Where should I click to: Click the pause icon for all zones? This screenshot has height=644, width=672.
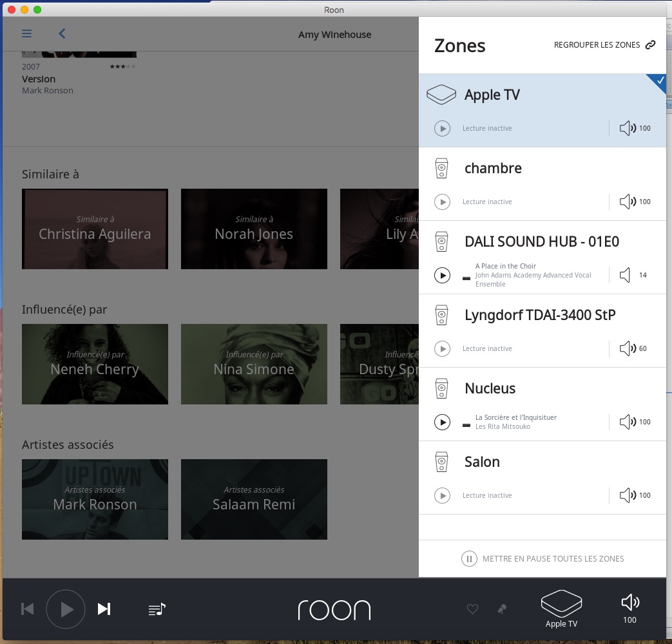coord(469,559)
